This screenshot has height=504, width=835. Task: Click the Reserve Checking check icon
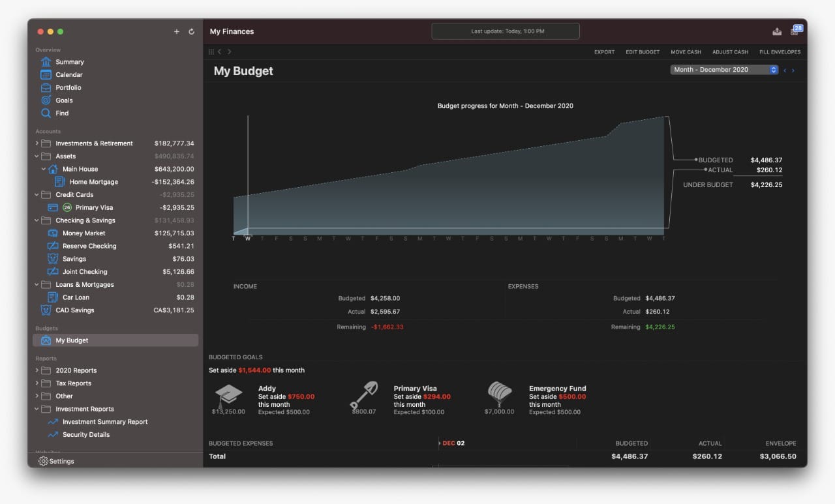(x=53, y=246)
